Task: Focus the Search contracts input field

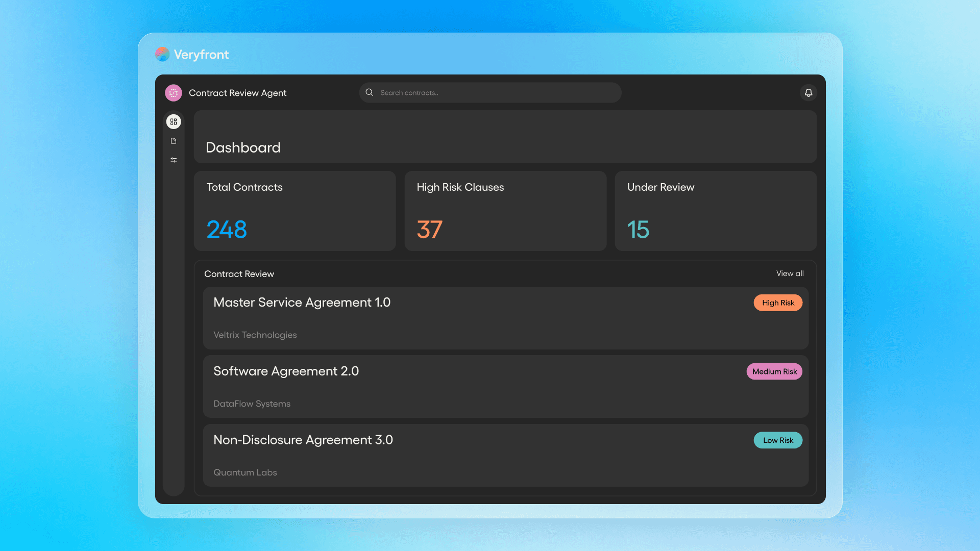Action: click(x=490, y=93)
